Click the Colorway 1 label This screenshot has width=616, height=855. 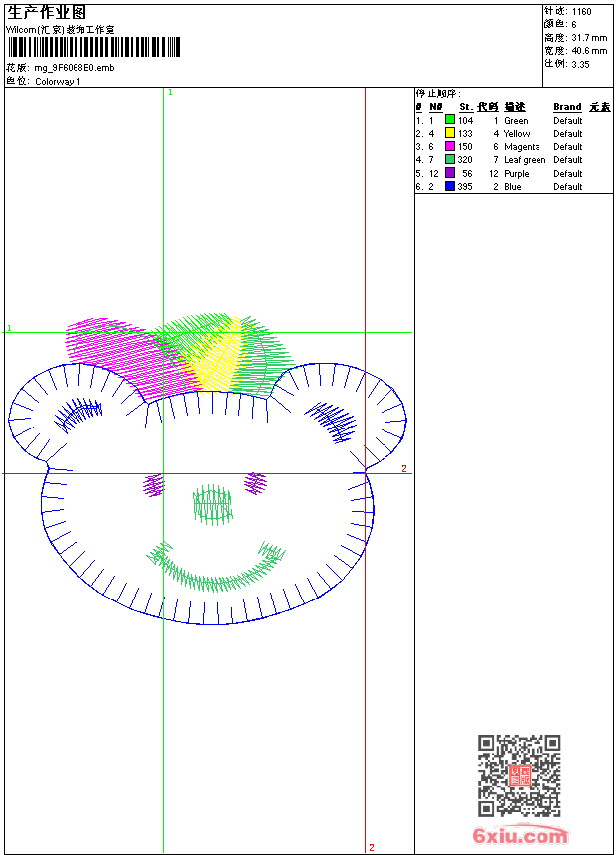click(x=58, y=82)
